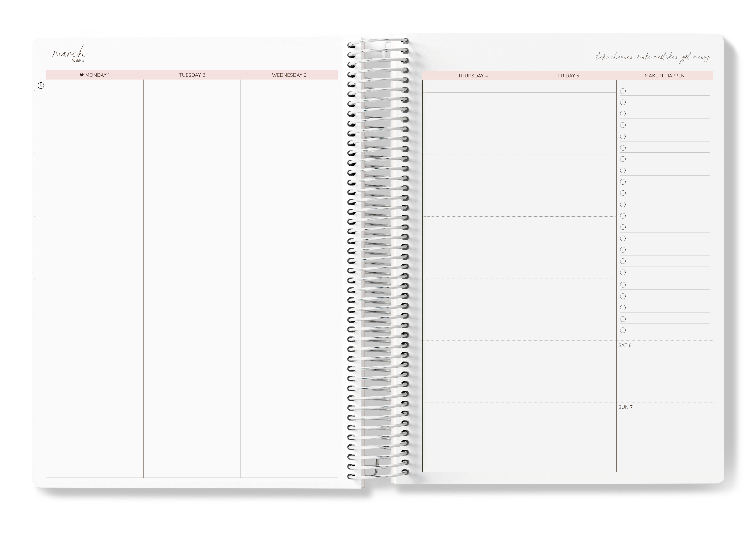This screenshot has width=756, height=535.
Task: Select the MONDAY 1 header
Action: tap(95, 75)
